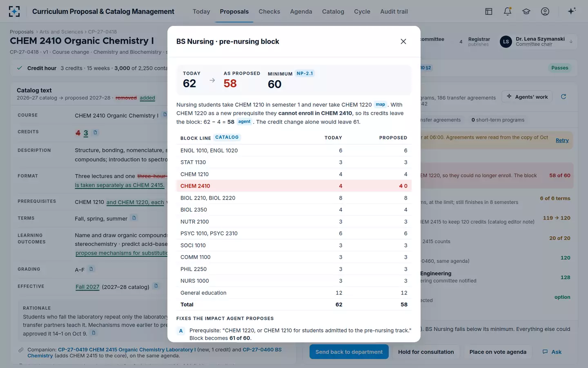Screen dimensions: 588x368
Task: Select the highlighted CHEM 2410 block row
Action: [x=294, y=186]
